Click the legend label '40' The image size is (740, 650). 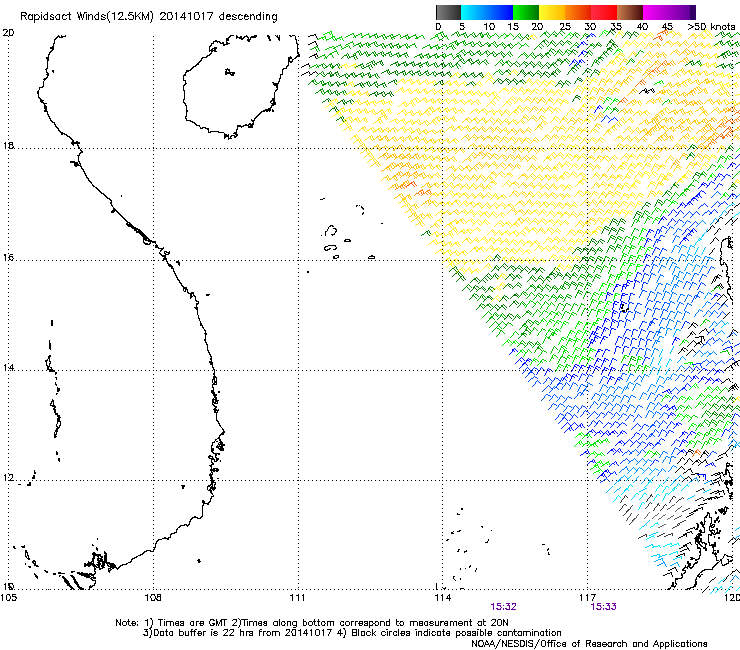click(642, 26)
